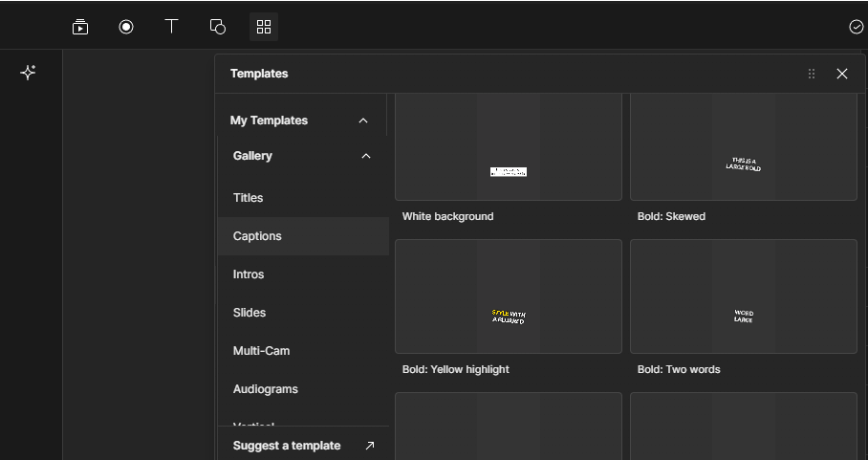The image size is (868, 460).
Task: Choose the White background caption thumbnail
Action: click(509, 146)
